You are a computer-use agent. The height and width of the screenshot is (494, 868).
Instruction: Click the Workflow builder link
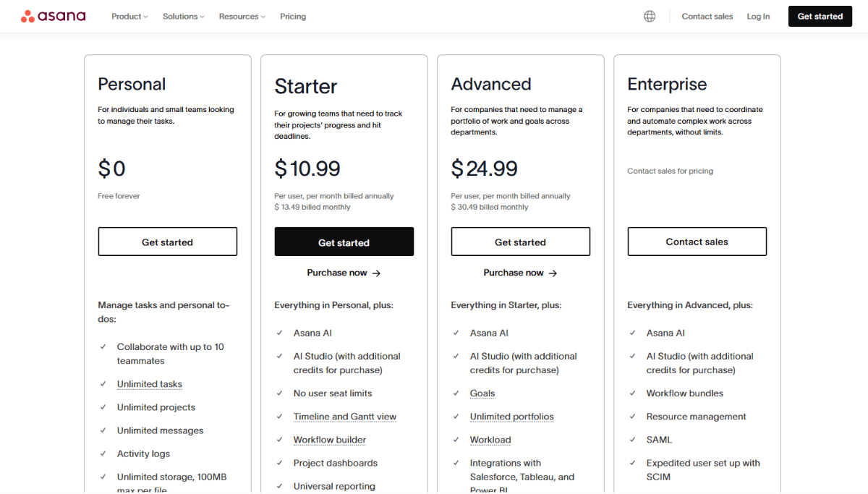click(329, 439)
